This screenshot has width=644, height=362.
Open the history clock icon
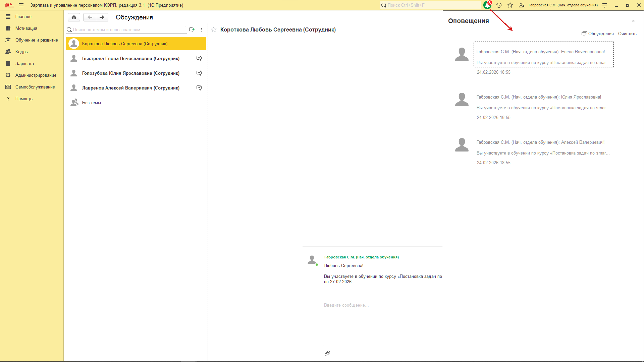(x=499, y=5)
